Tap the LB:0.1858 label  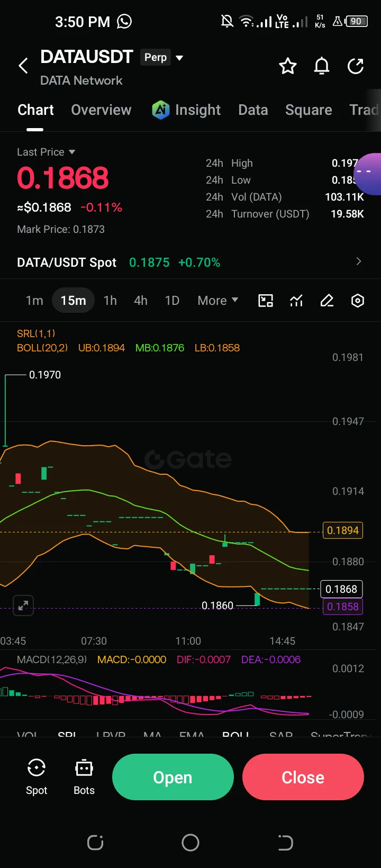coord(217,348)
